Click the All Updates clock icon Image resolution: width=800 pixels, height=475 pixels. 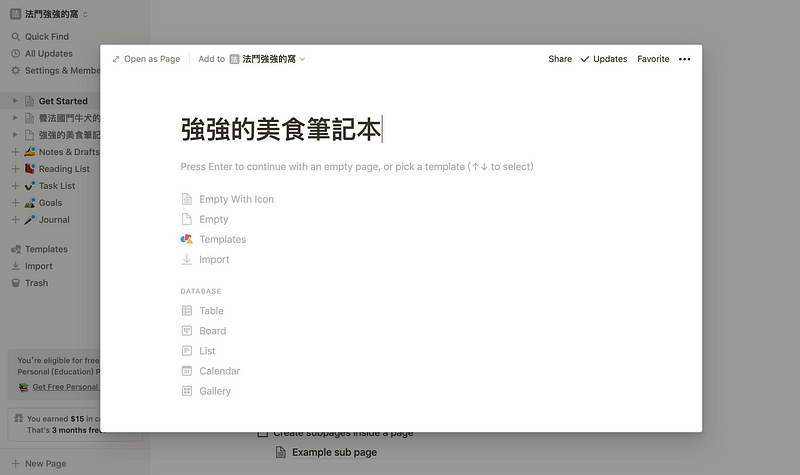point(16,54)
